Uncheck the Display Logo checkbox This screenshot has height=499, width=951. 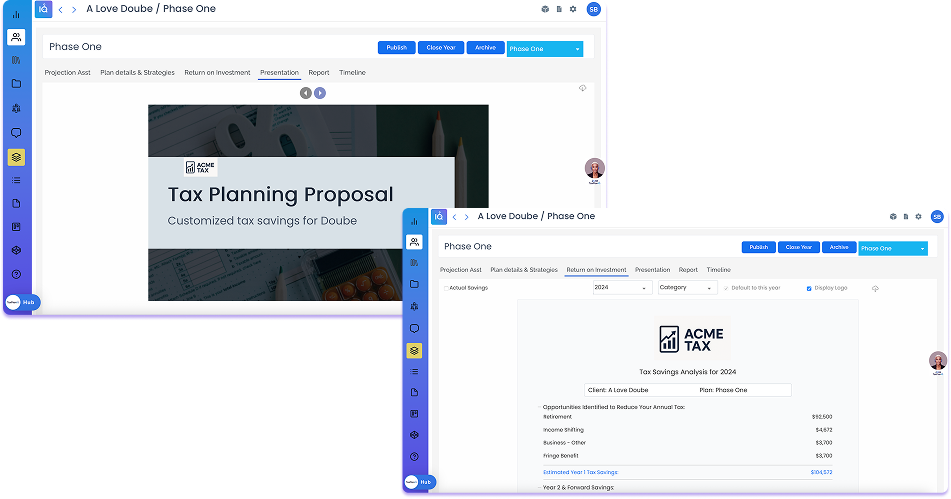pyautogui.click(x=809, y=288)
